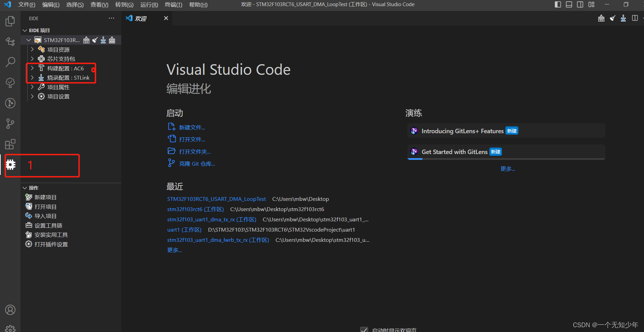Viewport: 644px width, 332px height.
Task: Open Customize Layout in the title bar
Action: 591,4
